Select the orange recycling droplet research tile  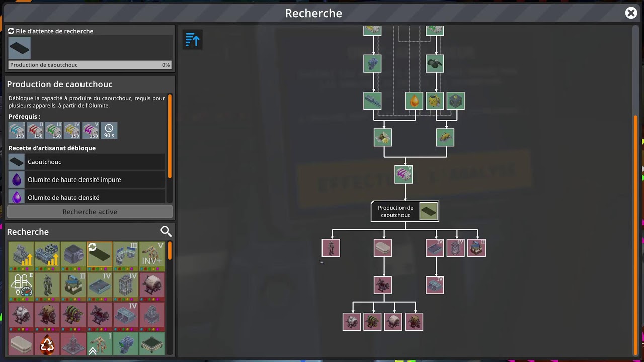click(47, 344)
